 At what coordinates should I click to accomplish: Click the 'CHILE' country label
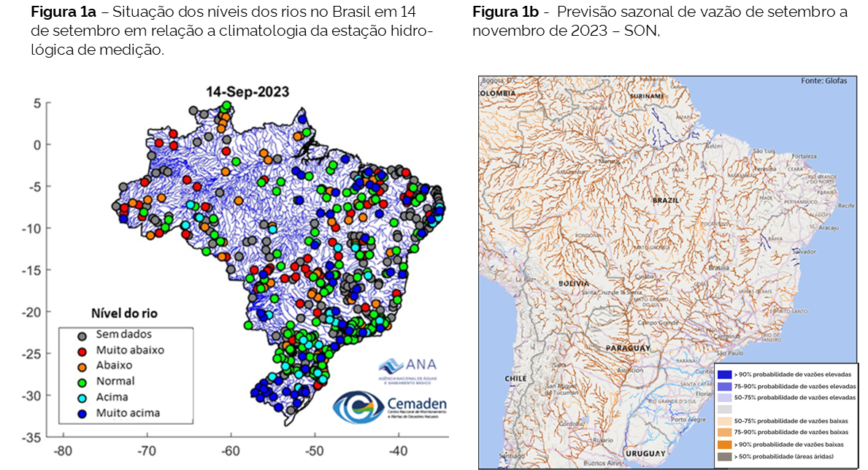pos(515,379)
